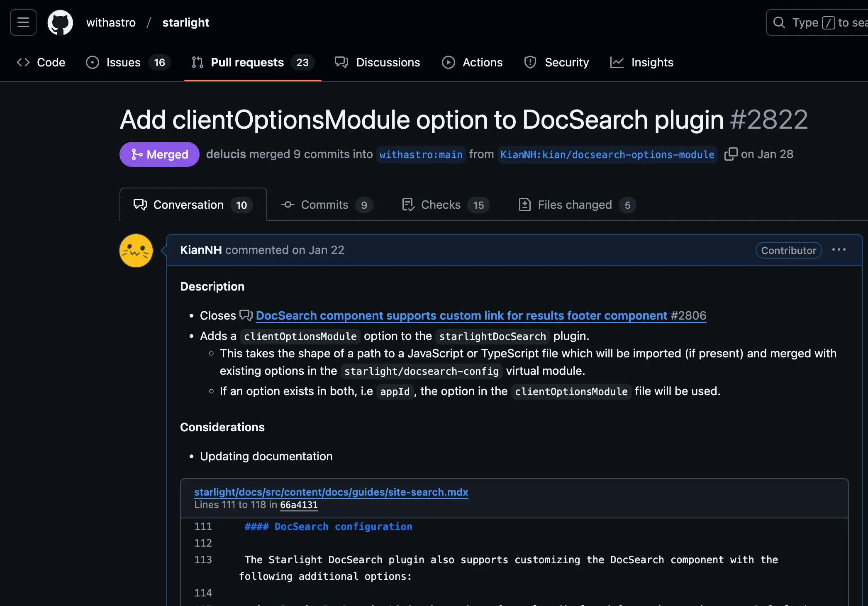The width and height of the screenshot is (868, 606).
Task: Open the hamburger navigation menu
Action: pos(23,22)
